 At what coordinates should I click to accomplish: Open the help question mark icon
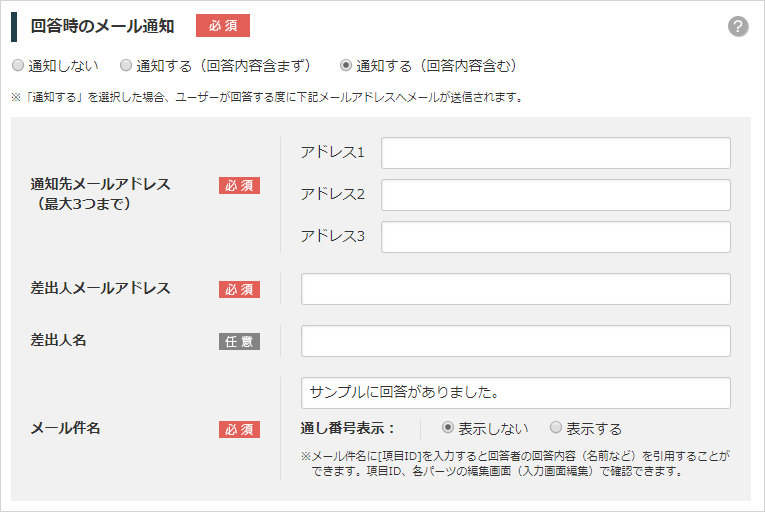click(738, 26)
